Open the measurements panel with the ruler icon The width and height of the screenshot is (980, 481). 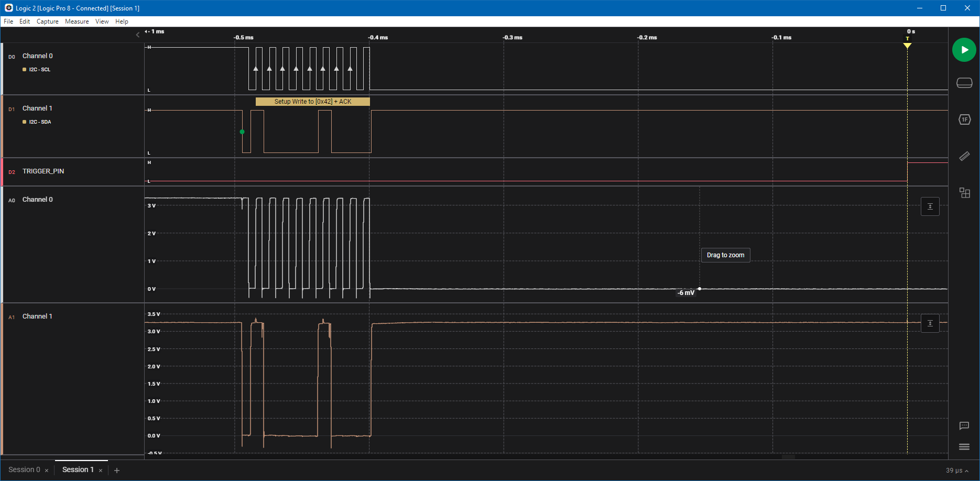click(964, 156)
